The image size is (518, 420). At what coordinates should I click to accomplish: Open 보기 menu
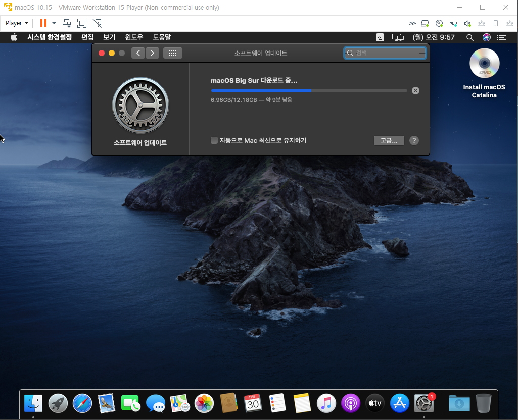coord(109,37)
